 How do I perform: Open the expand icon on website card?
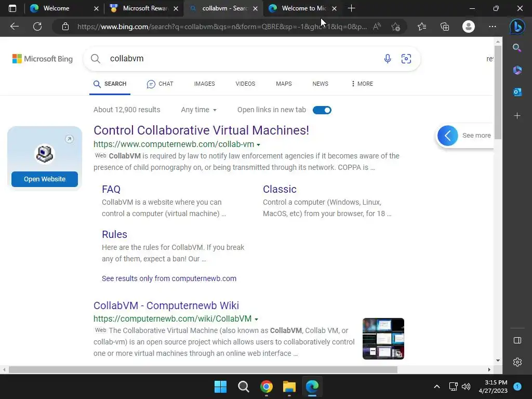69,139
